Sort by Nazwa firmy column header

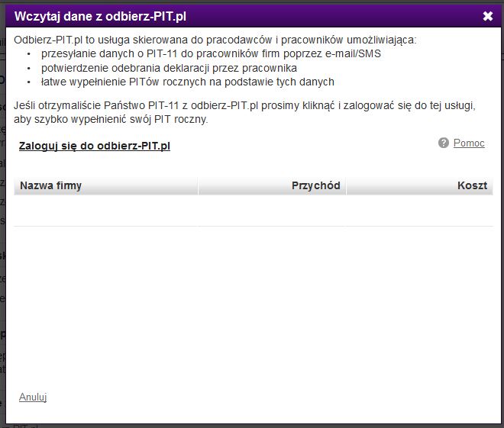coord(51,185)
